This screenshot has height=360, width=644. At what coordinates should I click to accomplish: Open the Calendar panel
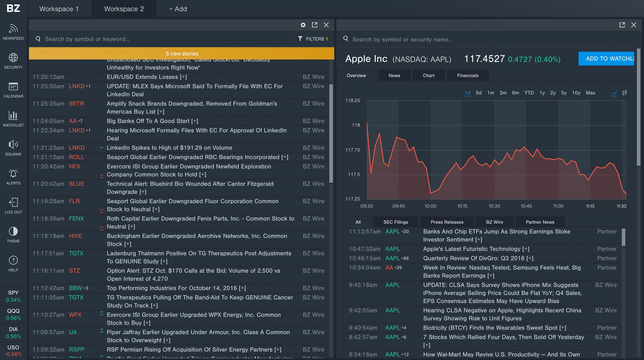[13, 90]
